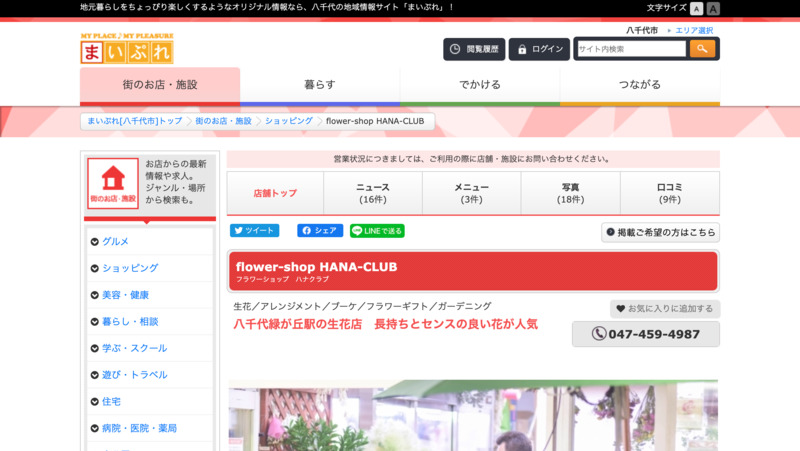
Task: Open 病院・医院・薬局 sidebar category
Action: 139,428
